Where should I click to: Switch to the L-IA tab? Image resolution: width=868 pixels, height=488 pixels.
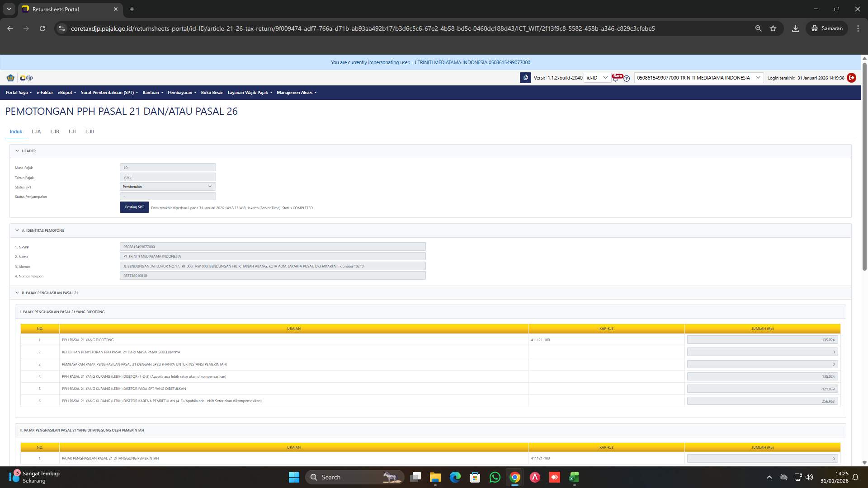(x=36, y=131)
